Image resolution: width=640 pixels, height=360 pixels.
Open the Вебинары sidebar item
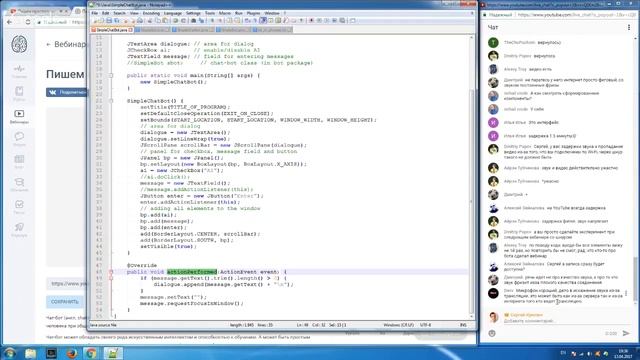[x=19, y=116]
